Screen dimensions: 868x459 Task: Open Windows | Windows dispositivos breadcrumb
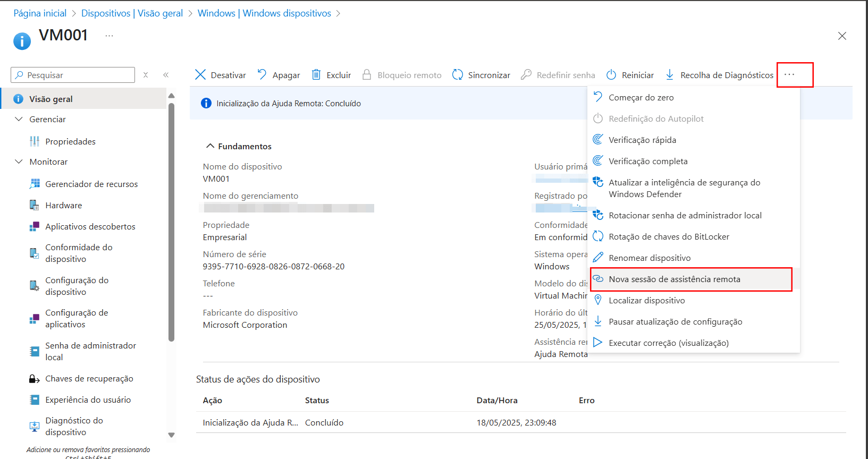(264, 13)
